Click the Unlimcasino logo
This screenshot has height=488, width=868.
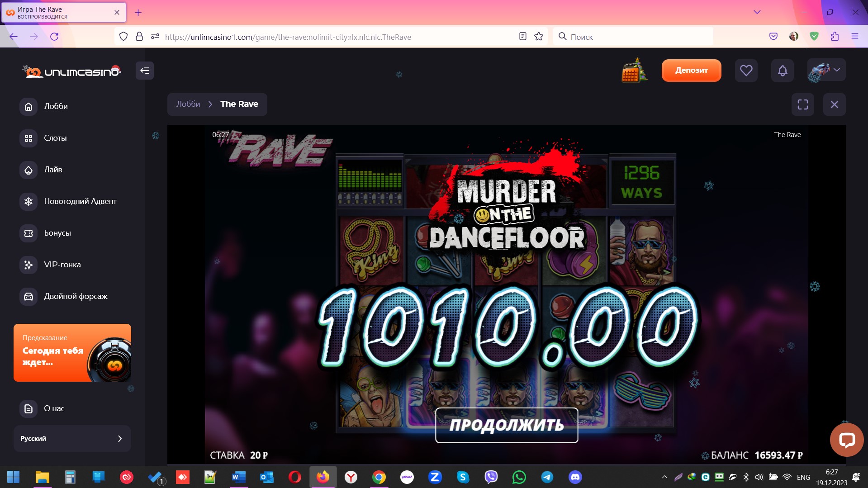pos(72,71)
